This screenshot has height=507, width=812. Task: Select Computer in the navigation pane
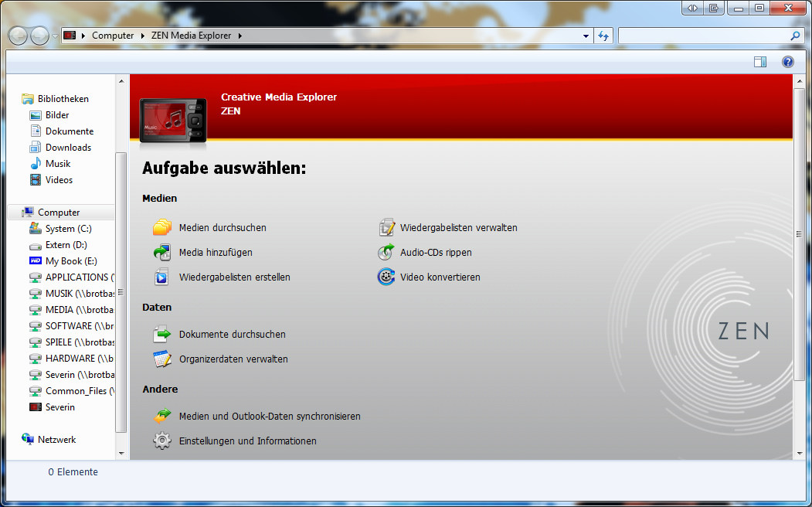[x=60, y=213]
